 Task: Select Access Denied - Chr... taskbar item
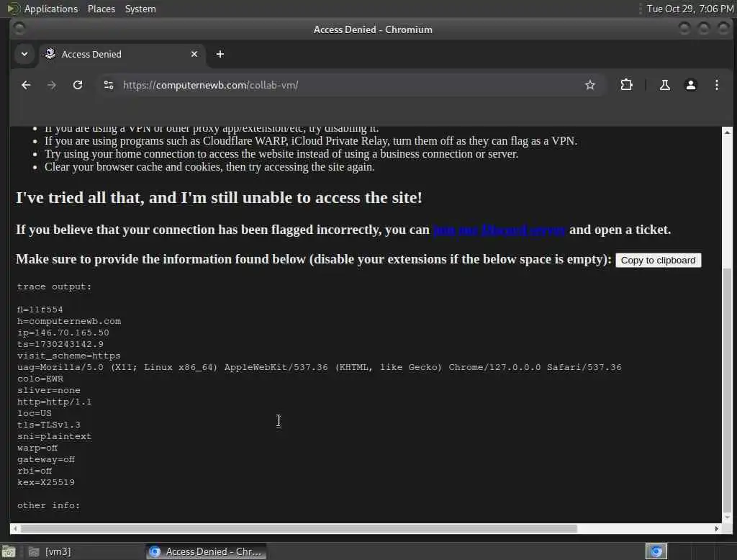(x=206, y=551)
